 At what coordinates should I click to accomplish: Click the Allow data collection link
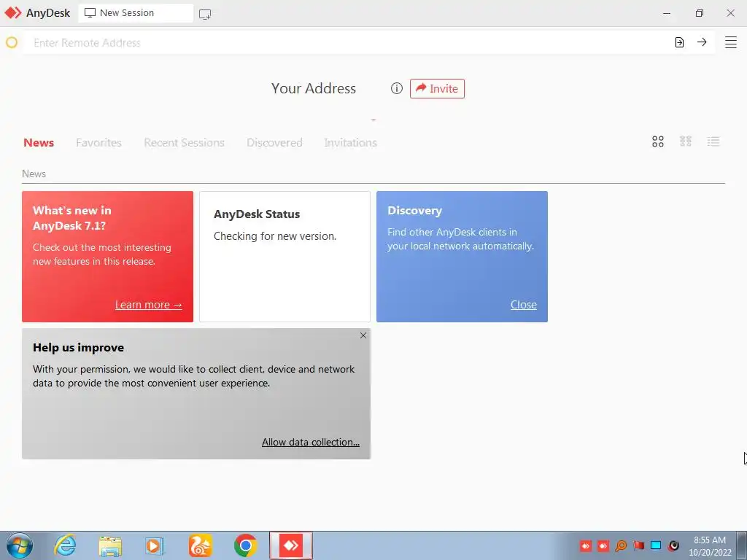(x=311, y=442)
